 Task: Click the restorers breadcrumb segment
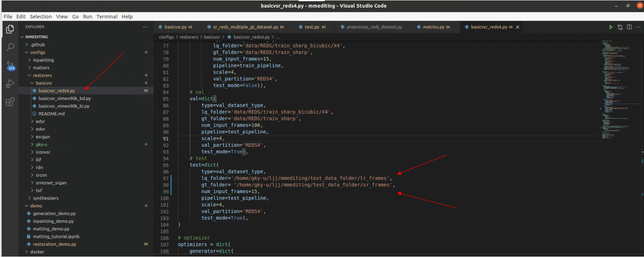pos(190,37)
